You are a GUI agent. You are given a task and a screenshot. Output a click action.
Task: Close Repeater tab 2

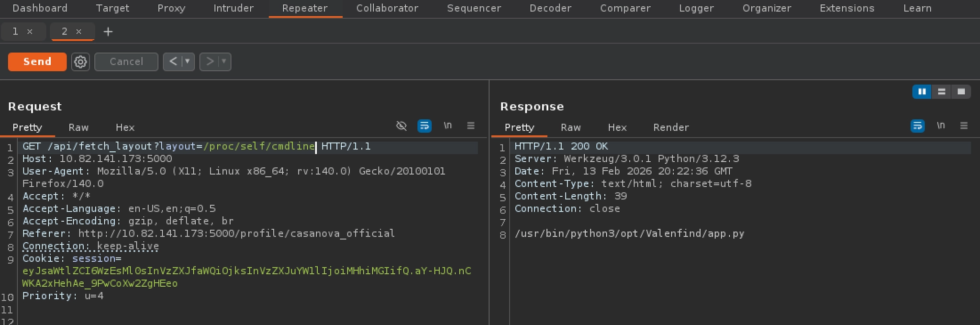click(x=79, y=32)
